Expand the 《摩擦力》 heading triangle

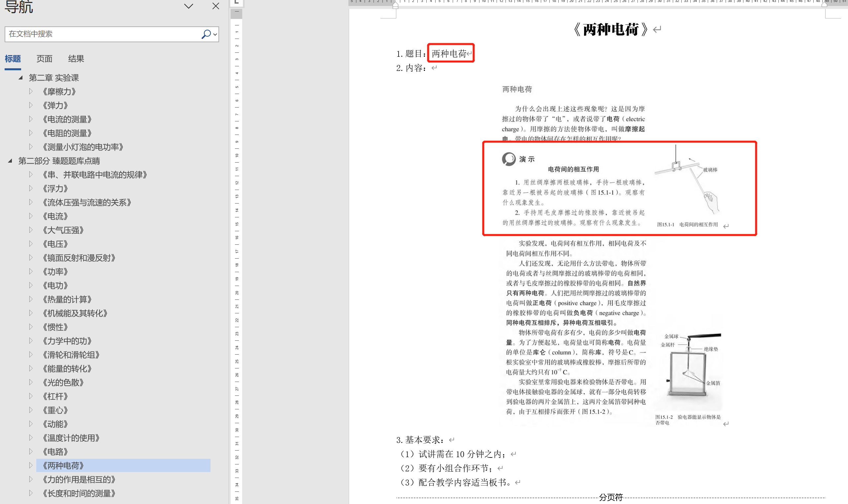pos(31,91)
